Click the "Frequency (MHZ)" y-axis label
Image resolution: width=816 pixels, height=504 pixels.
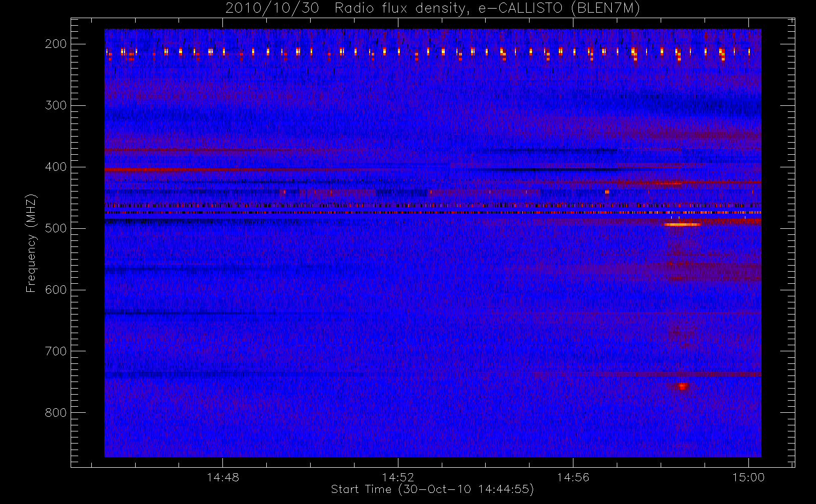(x=31, y=243)
